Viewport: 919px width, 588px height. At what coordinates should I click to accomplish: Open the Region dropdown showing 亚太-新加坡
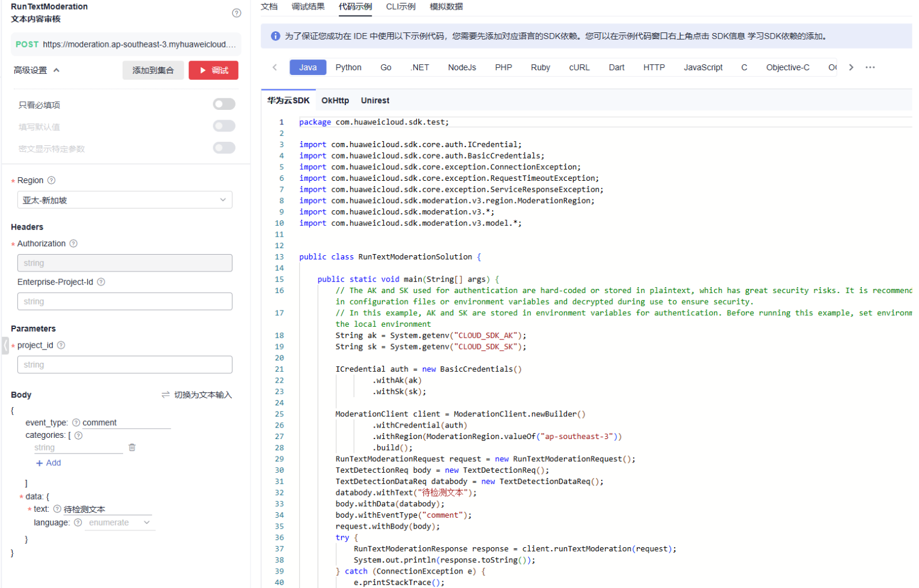coord(125,200)
